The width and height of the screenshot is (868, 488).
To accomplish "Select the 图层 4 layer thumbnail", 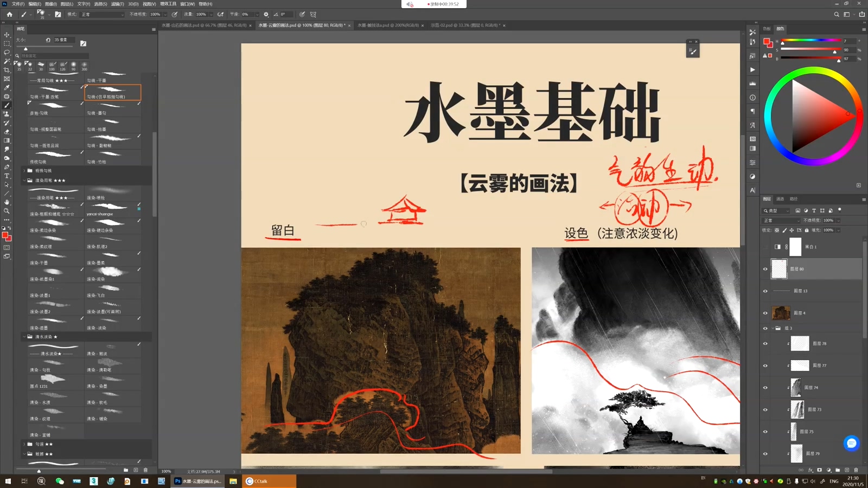I will coord(781,313).
